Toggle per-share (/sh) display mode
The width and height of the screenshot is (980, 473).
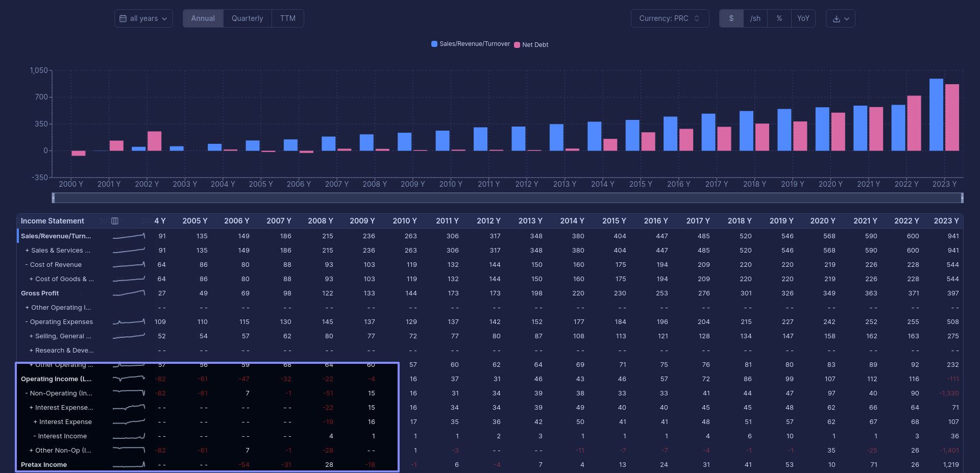(x=755, y=18)
